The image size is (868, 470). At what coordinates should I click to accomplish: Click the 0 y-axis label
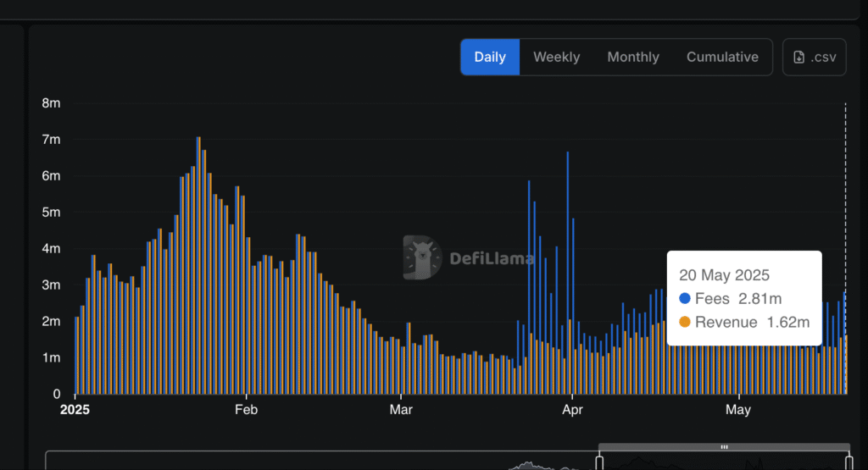[x=57, y=395]
